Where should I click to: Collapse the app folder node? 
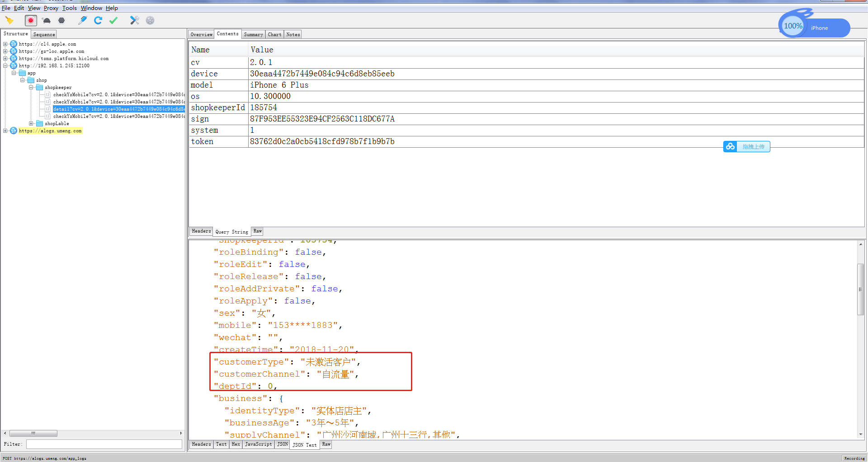coord(14,73)
